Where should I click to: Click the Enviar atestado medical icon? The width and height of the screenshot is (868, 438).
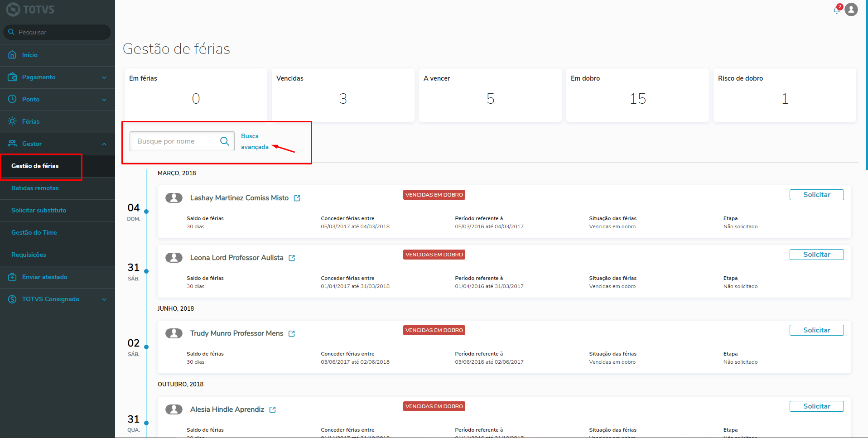click(x=12, y=277)
